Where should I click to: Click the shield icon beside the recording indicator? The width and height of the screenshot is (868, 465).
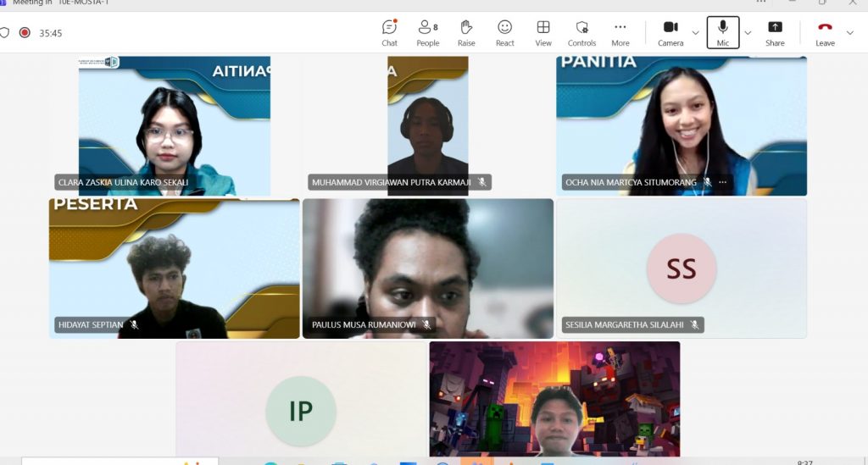(x=4, y=33)
